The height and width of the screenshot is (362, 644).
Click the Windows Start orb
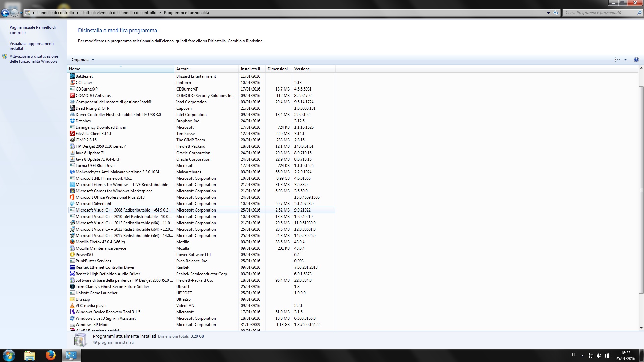[9, 355]
